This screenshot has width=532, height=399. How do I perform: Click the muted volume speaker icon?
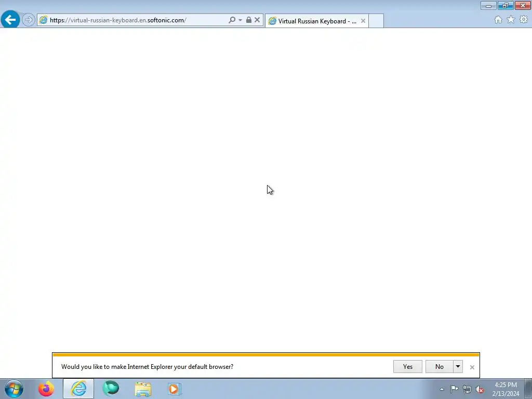(480, 389)
